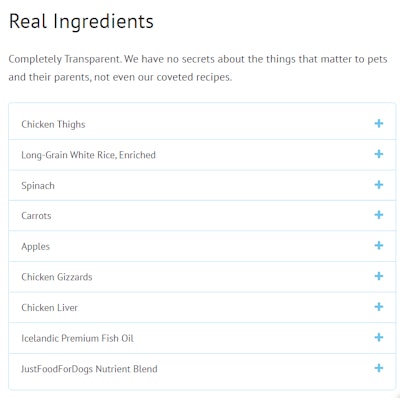
Task: Click plus icon for JustFoodForDogs Nutrient Blend
Action: [379, 368]
